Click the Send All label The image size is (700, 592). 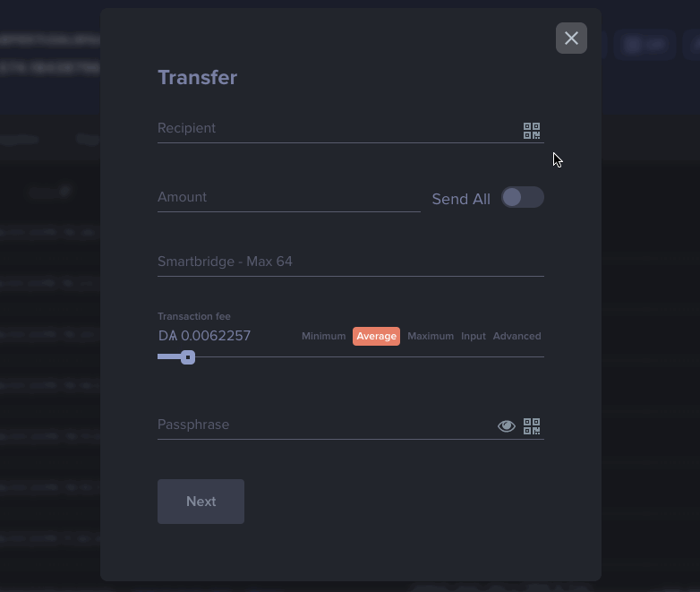click(461, 199)
